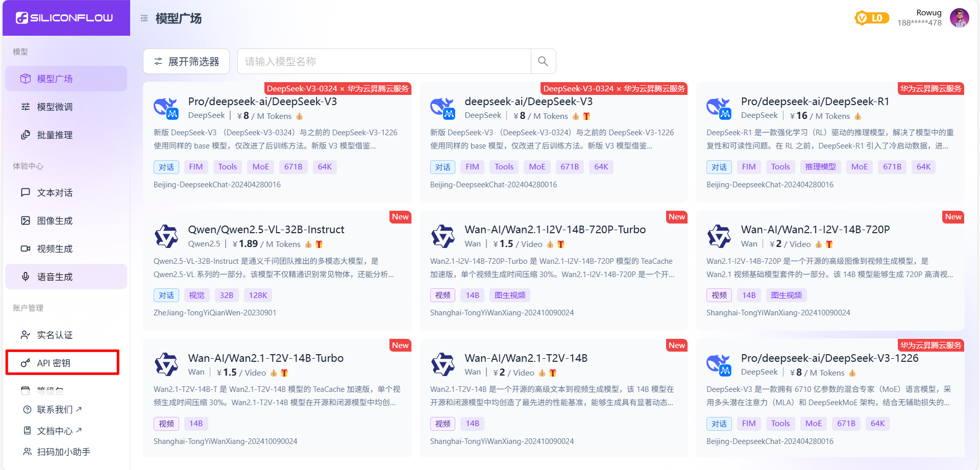Viewport: 980px width, 470px height.
Task: Click money bag icon on I2V-14B-720P-Turbo card
Action: coord(551,244)
